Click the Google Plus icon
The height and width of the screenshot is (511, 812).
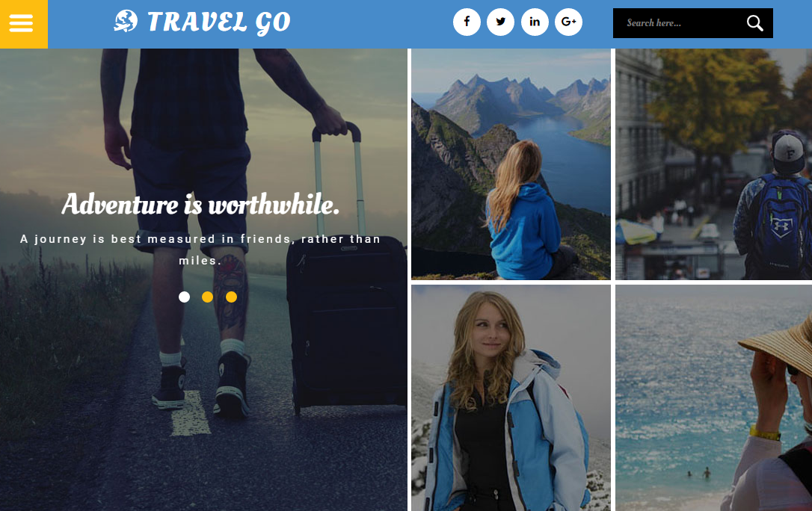[568, 22]
